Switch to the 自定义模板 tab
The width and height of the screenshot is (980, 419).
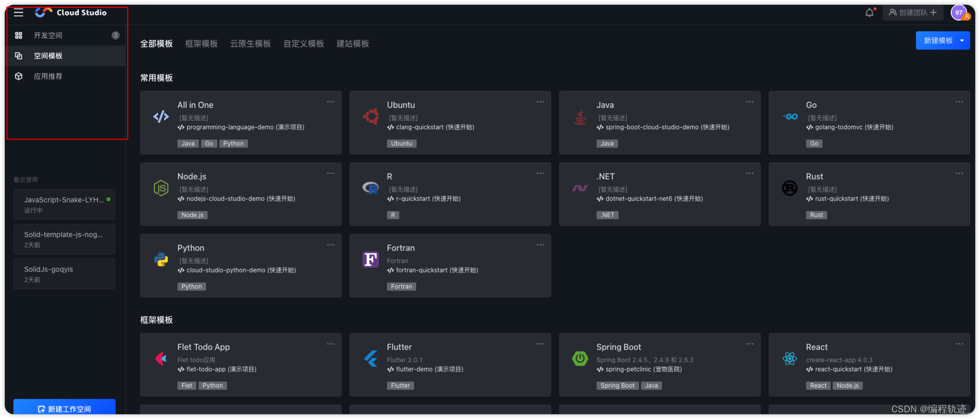point(304,44)
